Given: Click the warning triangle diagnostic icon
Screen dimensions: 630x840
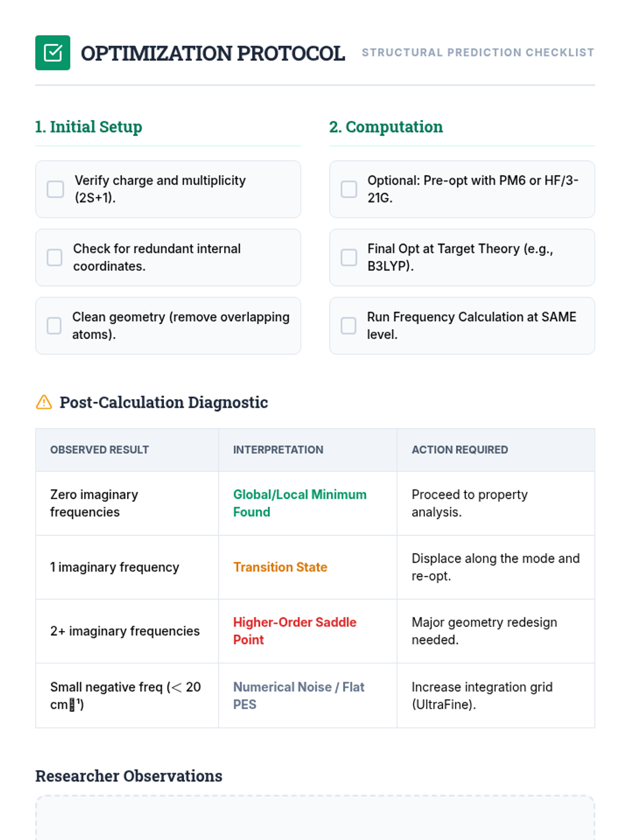Looking at the screenshot, I should (x=44, y=402).
